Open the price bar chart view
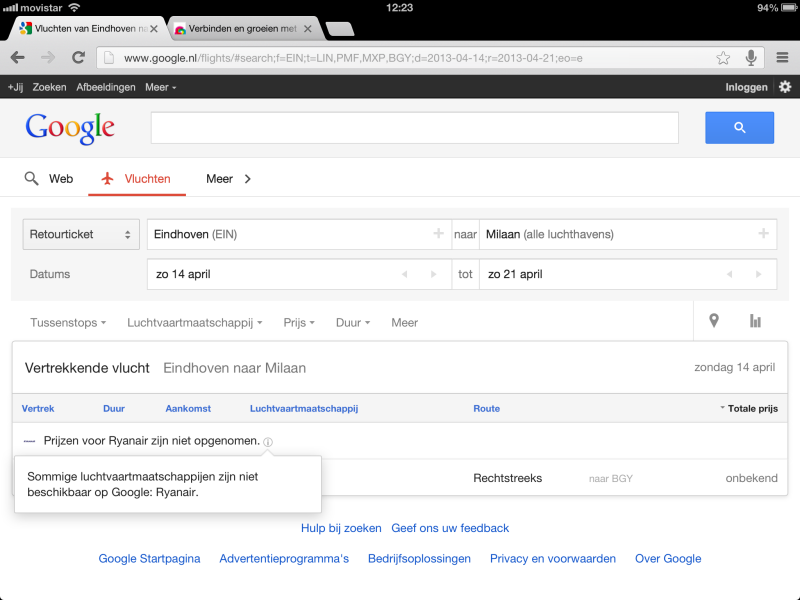This screenshot has height=600, width=800. point(755,321)
